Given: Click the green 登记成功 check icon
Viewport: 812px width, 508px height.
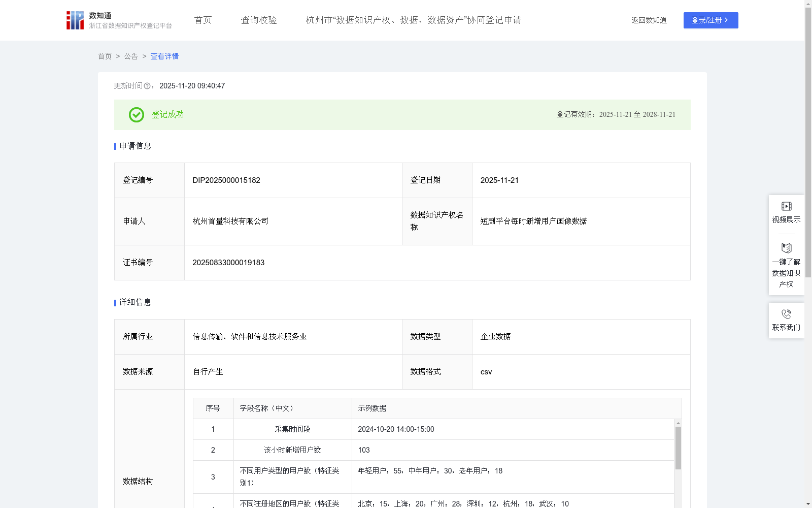Looking at the screenshot, I should [136, 115].
